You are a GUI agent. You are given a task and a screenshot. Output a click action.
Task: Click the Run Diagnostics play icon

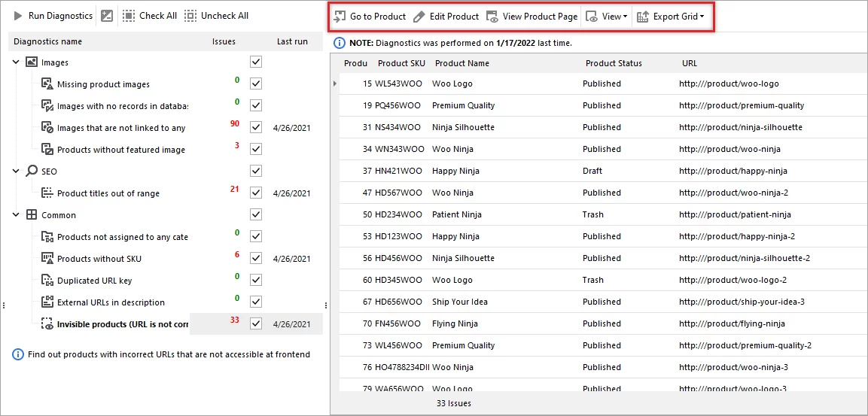pos(17,16)
